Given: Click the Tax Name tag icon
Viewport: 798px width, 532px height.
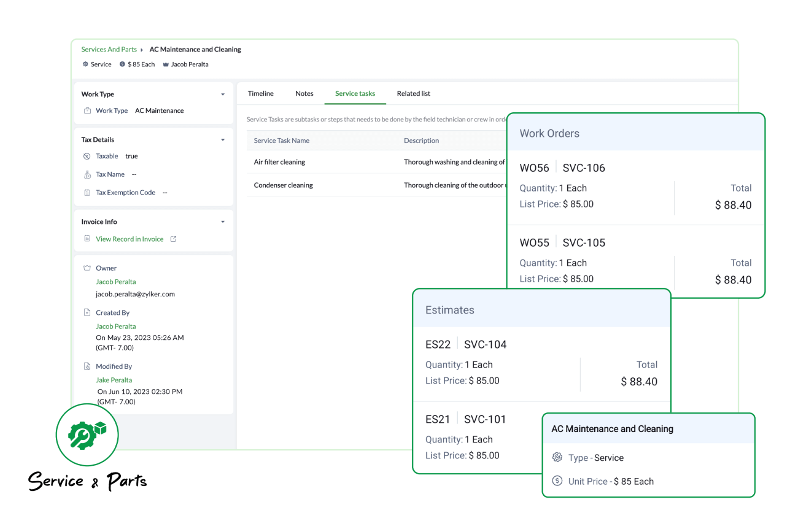Looking at the screenshot, I should coord(86,174).
